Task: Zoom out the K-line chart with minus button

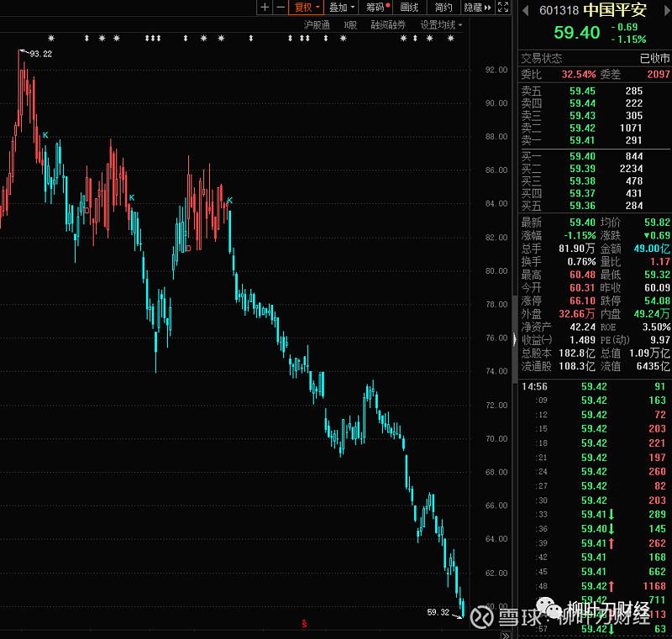Action: [x=281, y=8]
